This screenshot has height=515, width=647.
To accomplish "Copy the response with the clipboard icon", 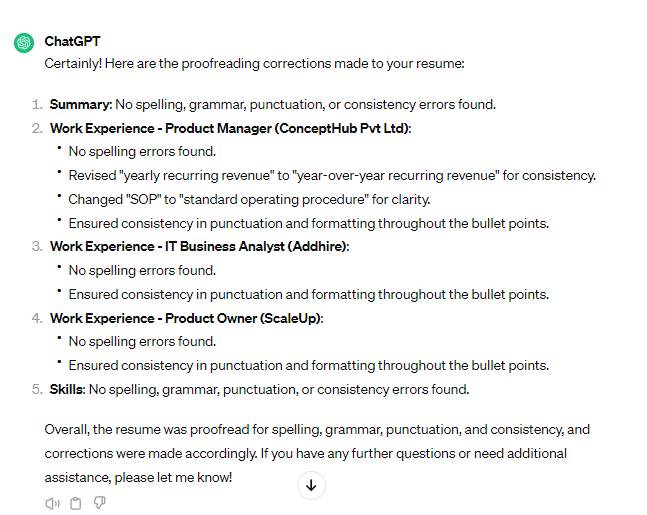I will pyautogui.click(x=76, y=503).
